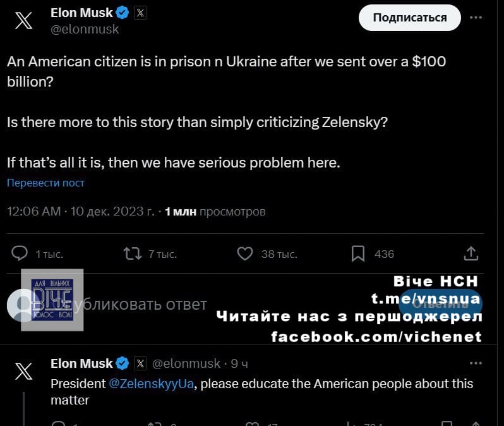Open the X logo avatar of the main post
Screen dimensions: 504x426
pyautogui.click(x=23, y=21)
